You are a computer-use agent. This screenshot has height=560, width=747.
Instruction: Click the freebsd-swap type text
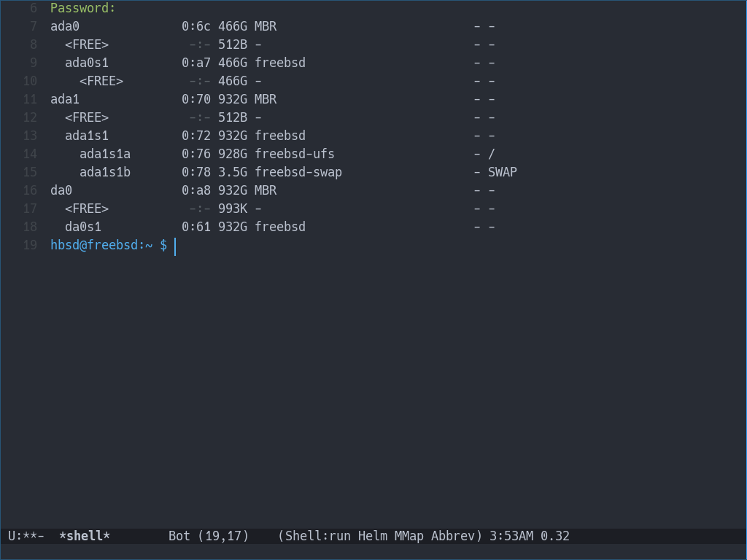point(298,172)
